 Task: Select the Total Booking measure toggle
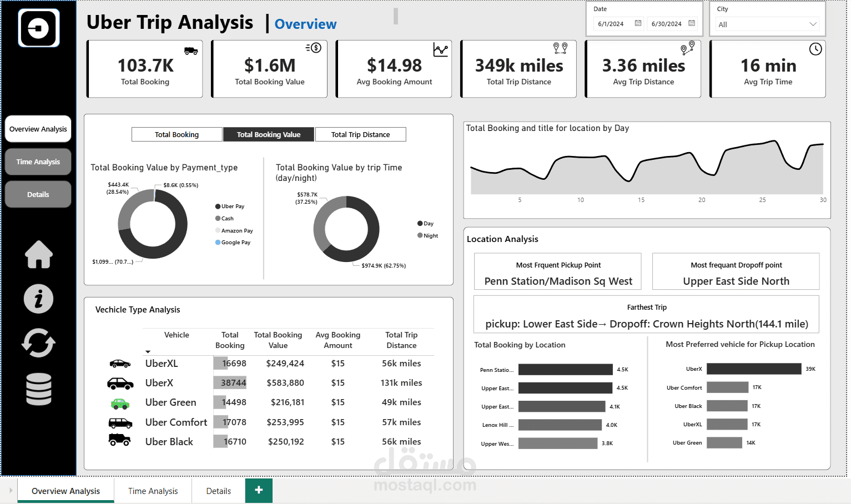click(x=177, y=134)
